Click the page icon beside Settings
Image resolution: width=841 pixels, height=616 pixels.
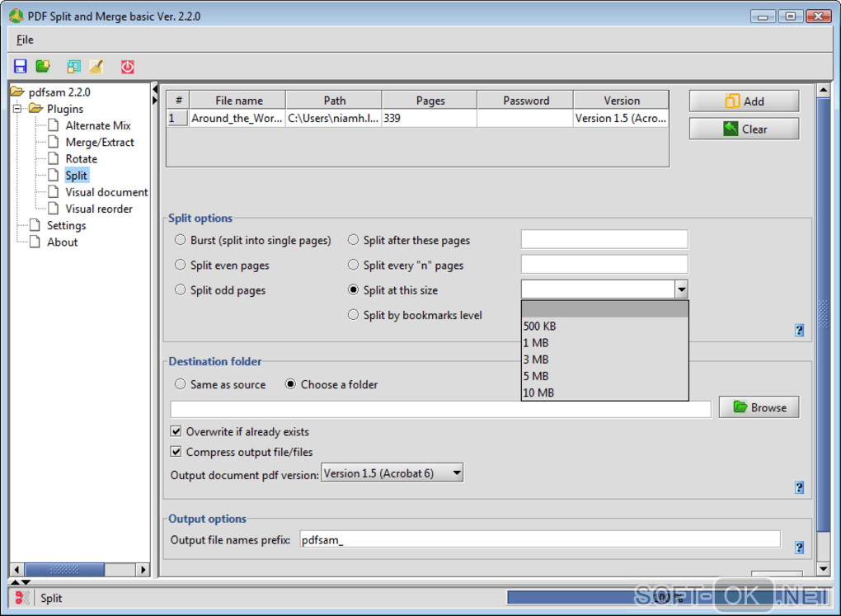(35, 225)
